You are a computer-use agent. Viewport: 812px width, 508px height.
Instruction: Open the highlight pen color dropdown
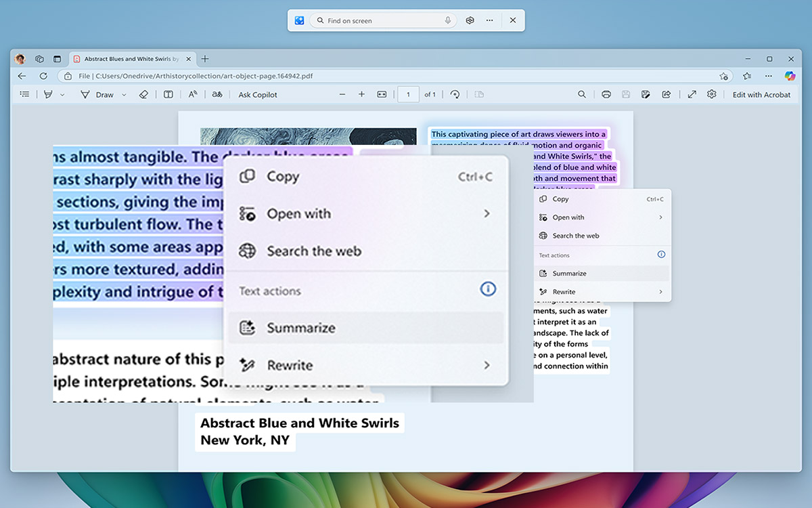63,94
